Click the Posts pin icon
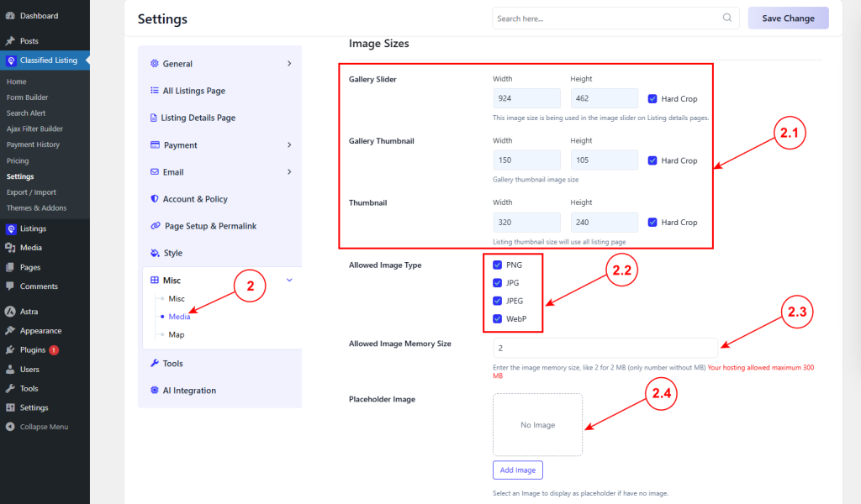The height and width of the screenshot is (504, 861). click(10, 40)
